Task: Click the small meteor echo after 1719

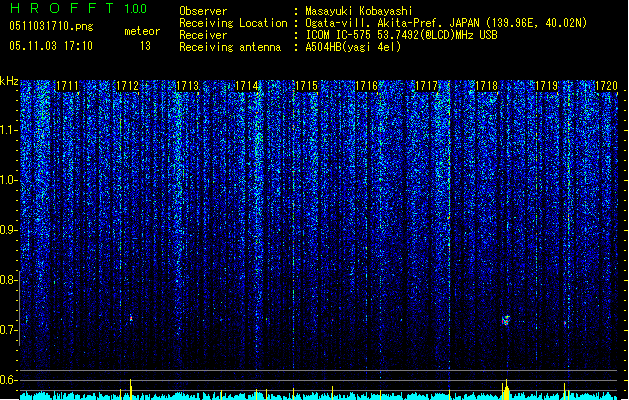Action: coord(565,323)
